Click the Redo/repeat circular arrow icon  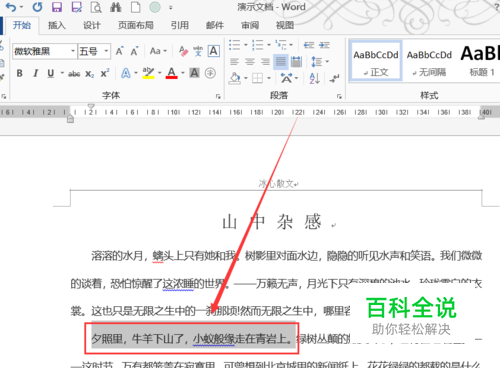pos(38,7)
